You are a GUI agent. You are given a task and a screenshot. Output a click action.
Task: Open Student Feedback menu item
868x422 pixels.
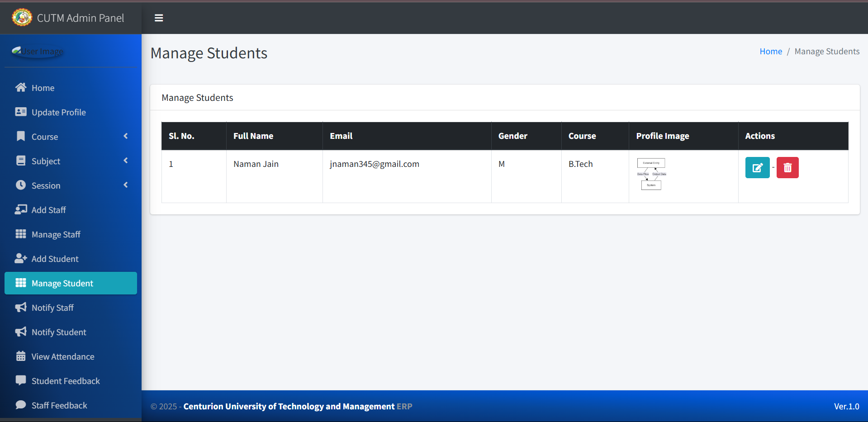[x=71, y=381]
